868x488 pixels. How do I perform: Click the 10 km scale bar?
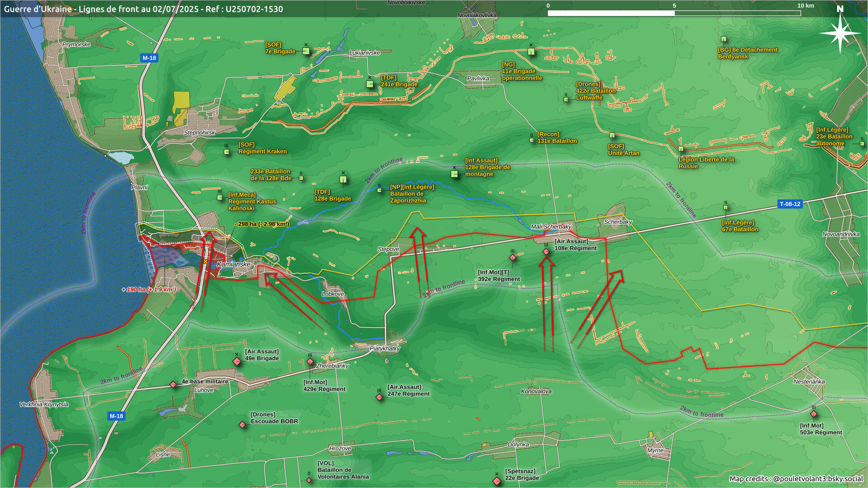[x=674, y=13]
